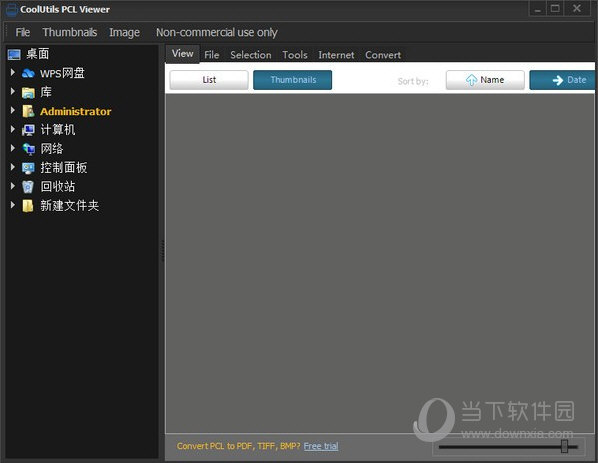Click the 网络 network icon
The image size is (598, 463).
[x=28, y=149]
